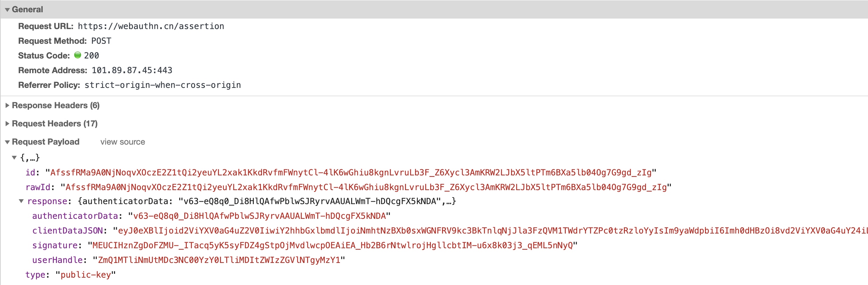The height and width of the screenshot is (285, 868).
Task: Select the POST request method value
Action: tap(101, 41)
